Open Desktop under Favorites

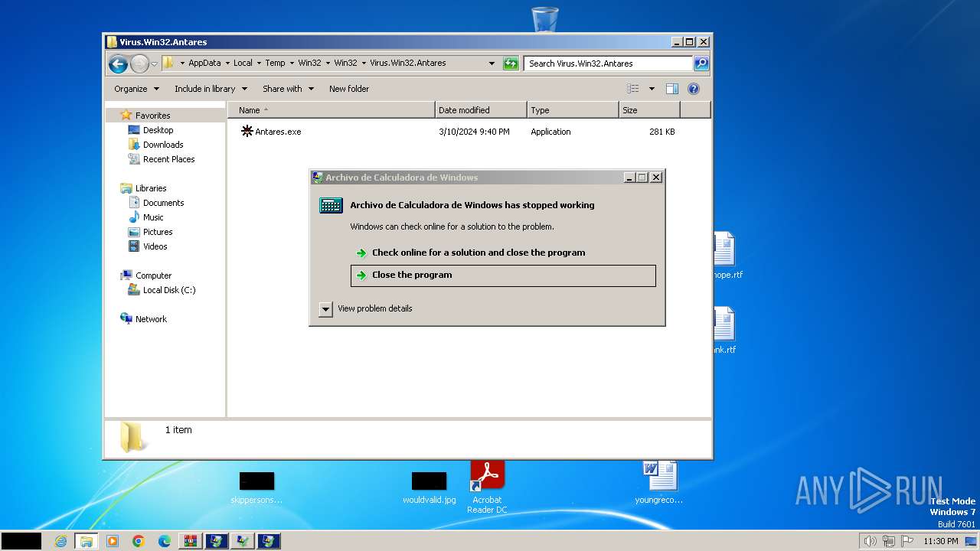[158, 130]
